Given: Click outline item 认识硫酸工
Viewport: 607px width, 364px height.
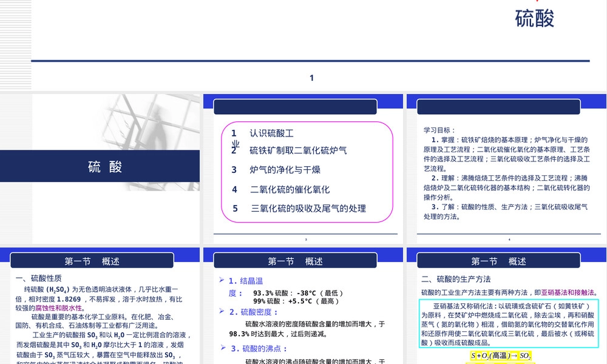Looking at the screenshot, I should point(272,133).
